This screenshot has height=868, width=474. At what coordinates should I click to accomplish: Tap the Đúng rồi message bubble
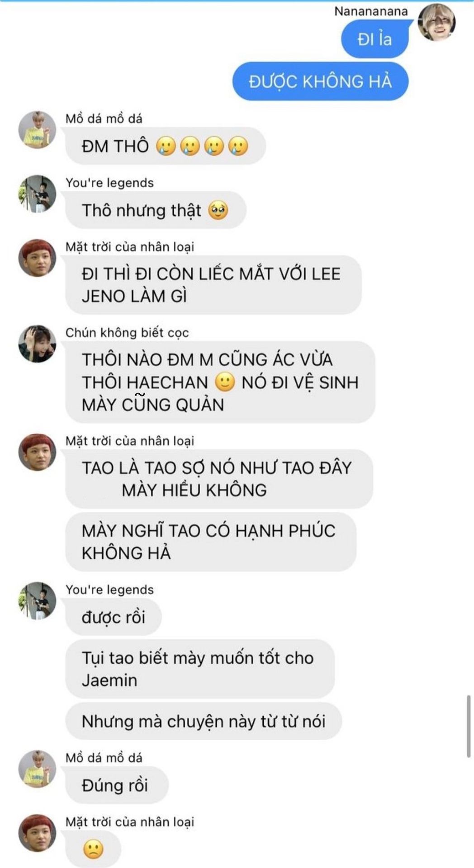[x=117, y=785]
